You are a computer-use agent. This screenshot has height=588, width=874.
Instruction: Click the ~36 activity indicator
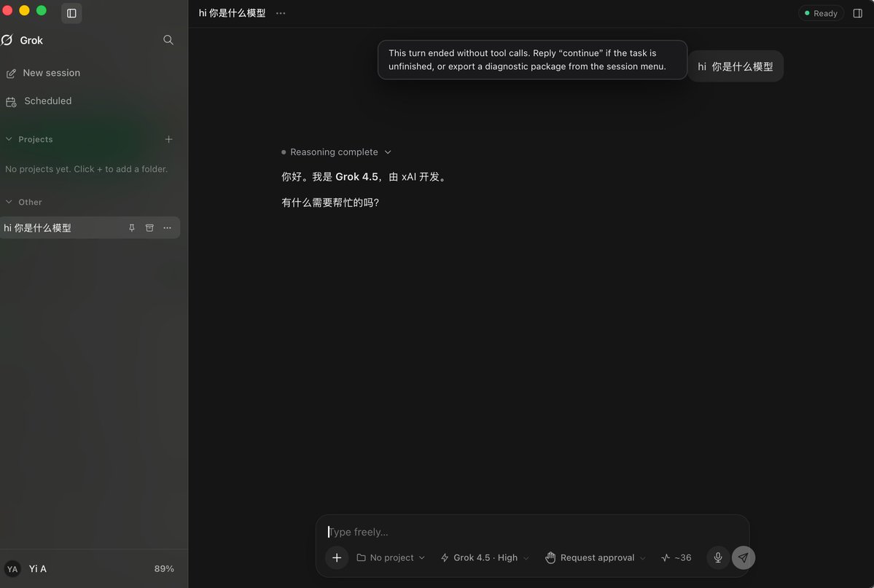(676, 557)
